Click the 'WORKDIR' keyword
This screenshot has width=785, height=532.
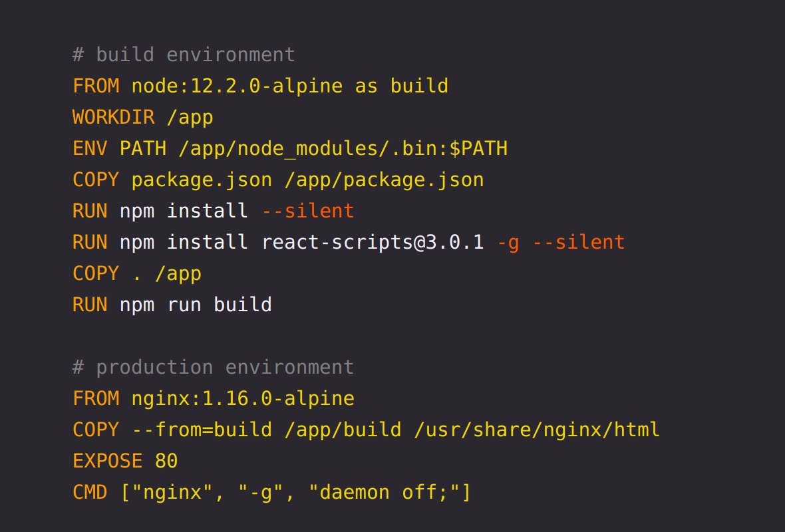[x=114, y=117]
